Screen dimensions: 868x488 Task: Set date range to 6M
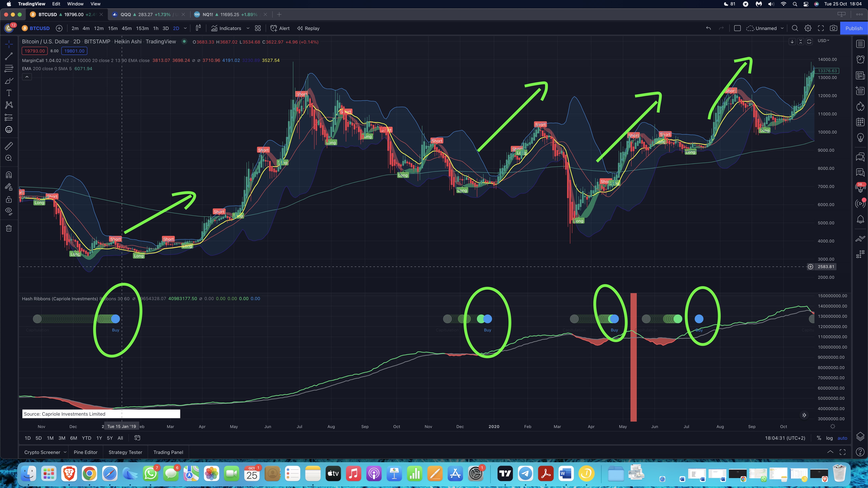[x=73, y=438]
